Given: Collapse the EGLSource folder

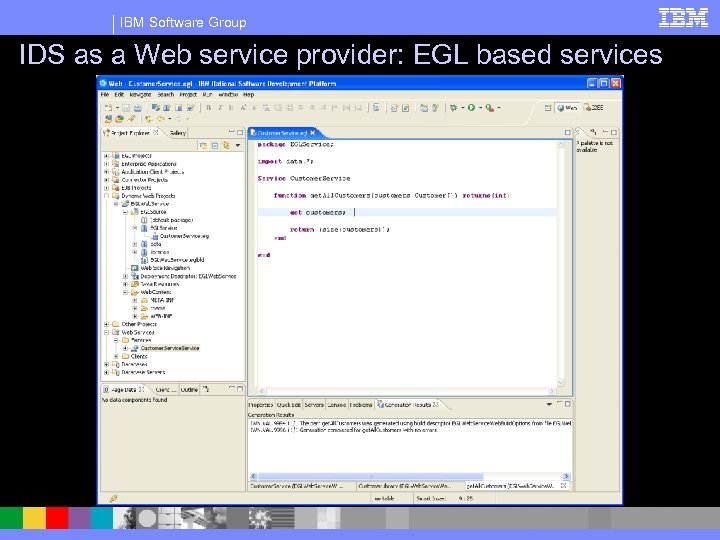Looking at the screenshot, I should click(x=125, y=212).
